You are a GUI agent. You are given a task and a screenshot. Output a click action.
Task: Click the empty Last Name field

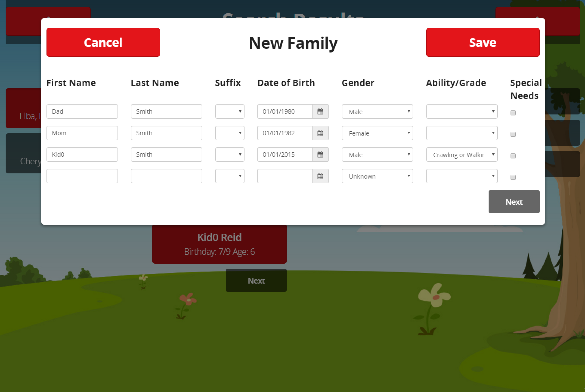(166, 176)
